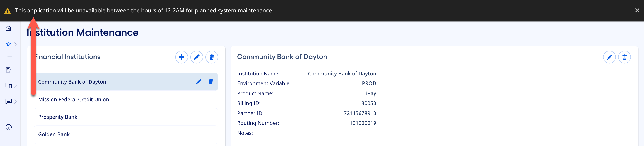Expand the messages sidebar chevron
Image resolution: width=644 pixels, height=146 pixels.
coord(15,102)
